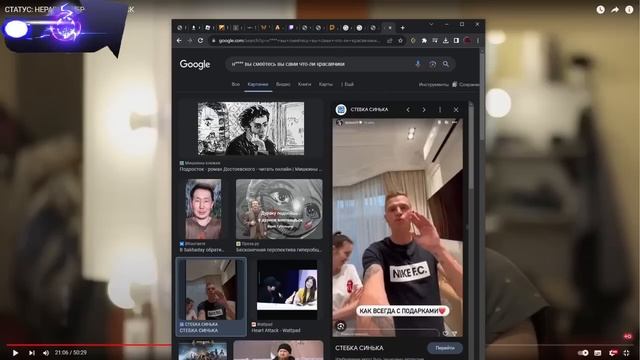Image resolution: width=640 pixels, height=360 pixels.
Task: Show next image in preview panel
Action: [x=424, y=109]
